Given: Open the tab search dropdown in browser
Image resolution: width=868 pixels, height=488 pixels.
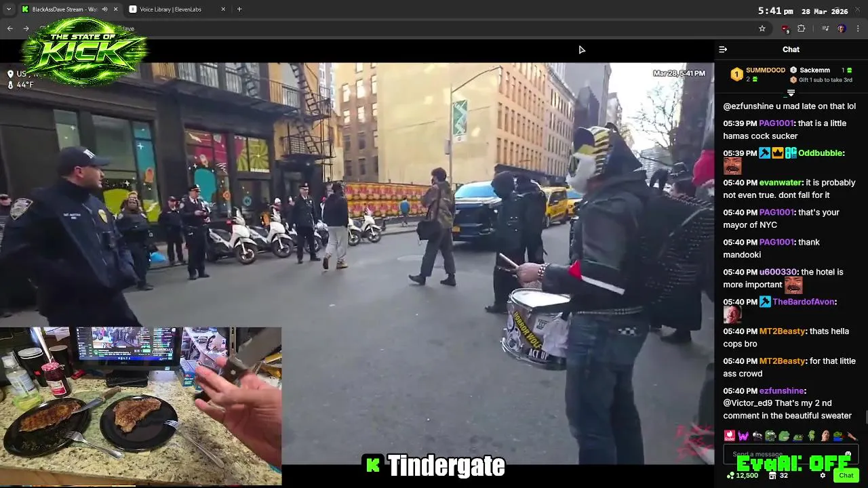Looking at the screenshot, I should tap(9, 9).
